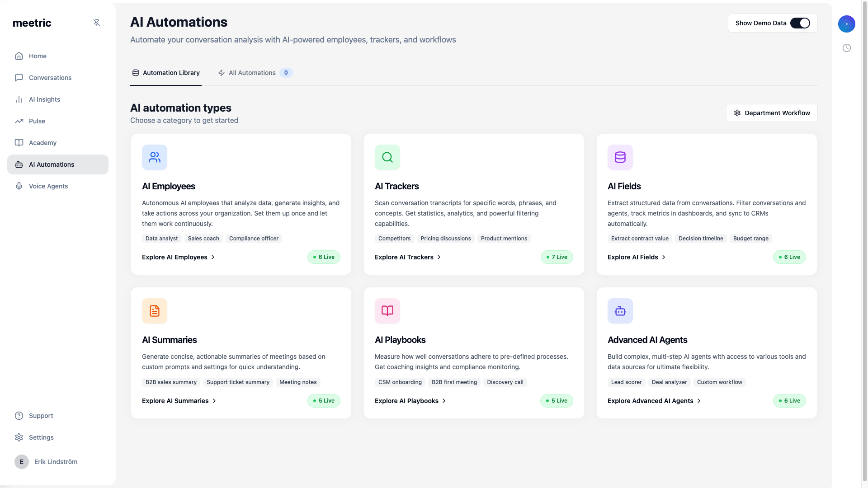Click the Pulse trend icon in sidebar
The image size is (868, 488).
[19, 121]
